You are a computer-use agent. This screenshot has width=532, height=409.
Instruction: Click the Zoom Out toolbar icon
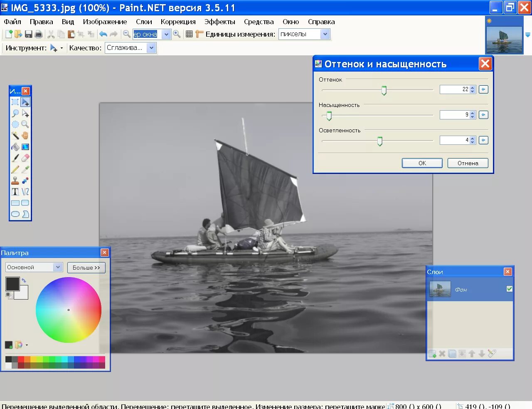point(127,34)
